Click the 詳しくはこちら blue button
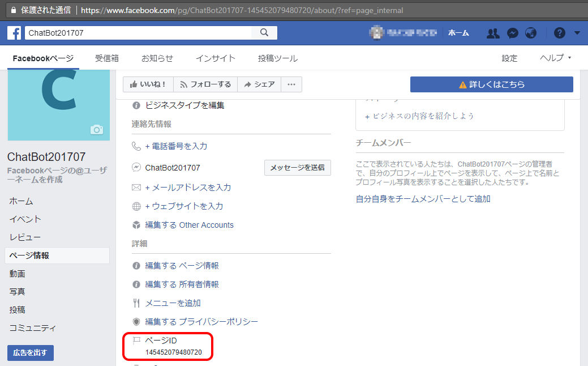This screenshot has height=366, width=588. coord(492,84)
